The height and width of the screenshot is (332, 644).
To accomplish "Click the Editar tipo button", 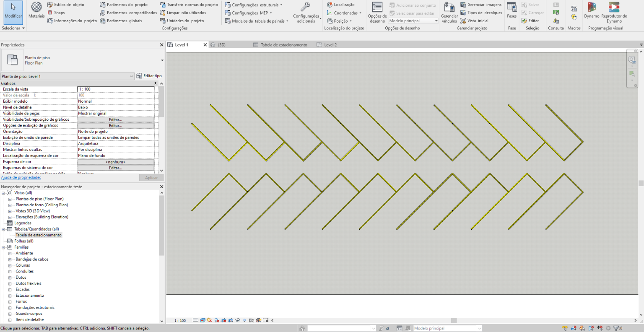I will pyautogui.click(x=149, y=76).
